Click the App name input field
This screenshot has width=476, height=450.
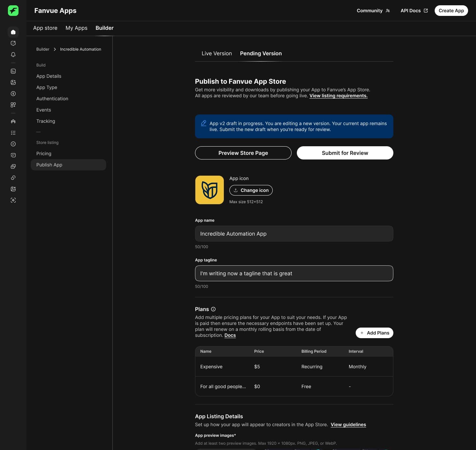294,234
